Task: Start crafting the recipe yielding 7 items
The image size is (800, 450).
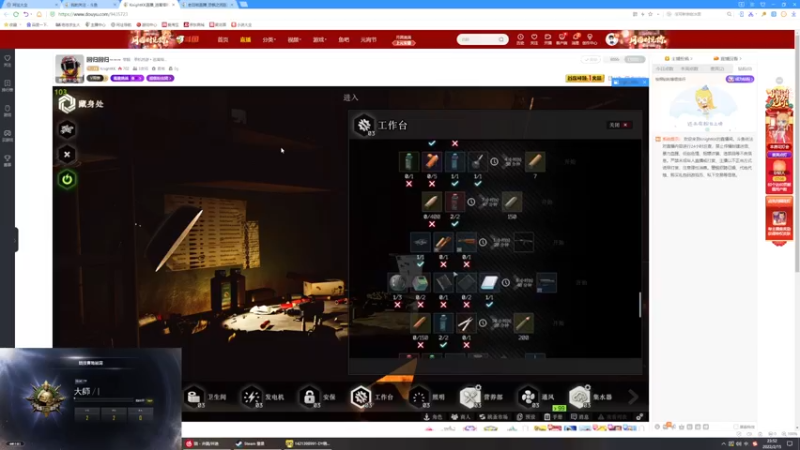Action: tap(570, 162)
